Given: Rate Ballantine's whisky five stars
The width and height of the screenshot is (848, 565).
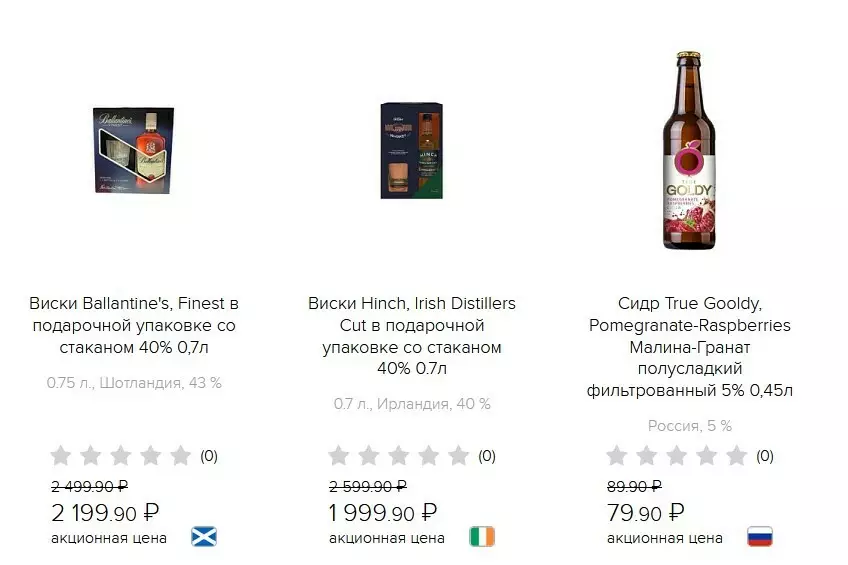Looking at the screenshot, I should [x=181, y=456].
